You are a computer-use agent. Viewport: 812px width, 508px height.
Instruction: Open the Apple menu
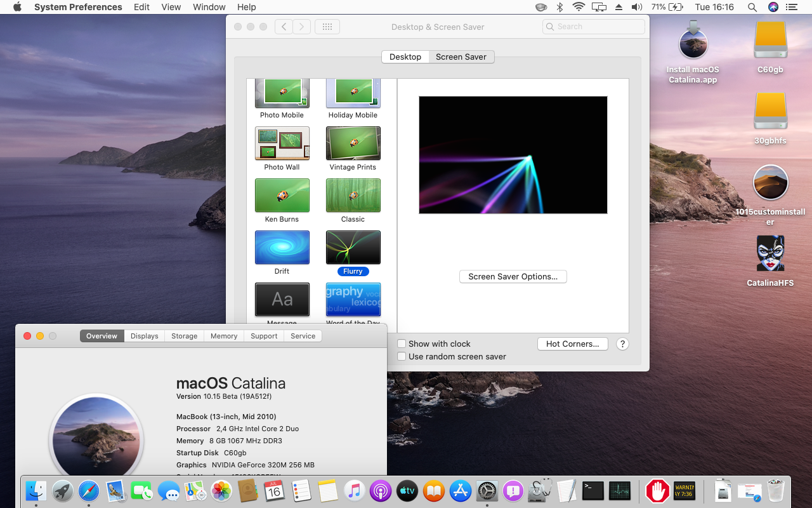point(17,7)
